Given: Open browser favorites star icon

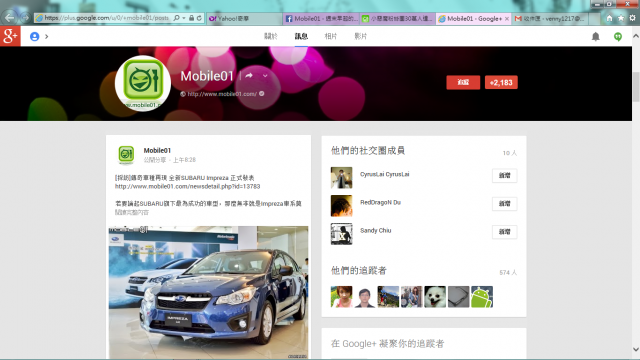Looking at the screenshot, I should pyautogui.click(x=621, y=18).
